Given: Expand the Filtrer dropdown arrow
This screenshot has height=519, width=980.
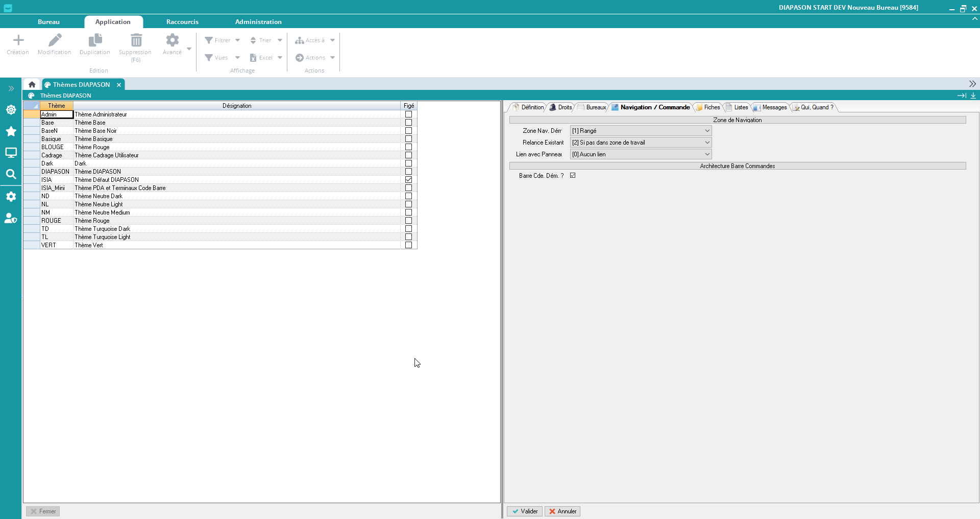Looking at the screenshot, I should (238, 40).
